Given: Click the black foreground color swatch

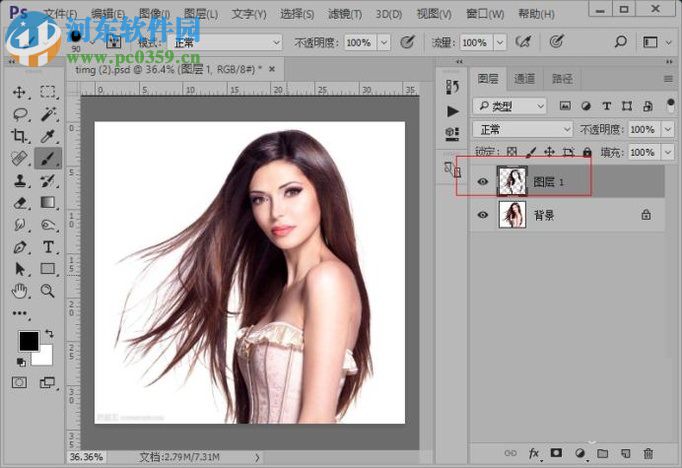Looking at the screenshot, I should (28, 342).
